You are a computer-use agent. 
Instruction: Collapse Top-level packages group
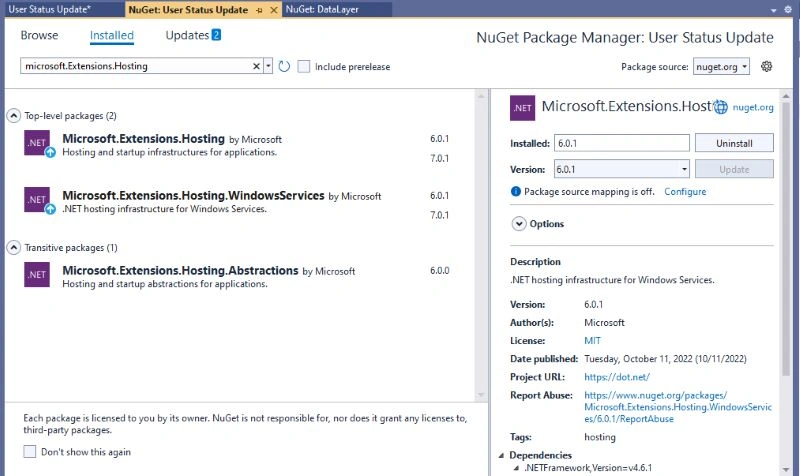pyautogui.click(x=14, y=115)
